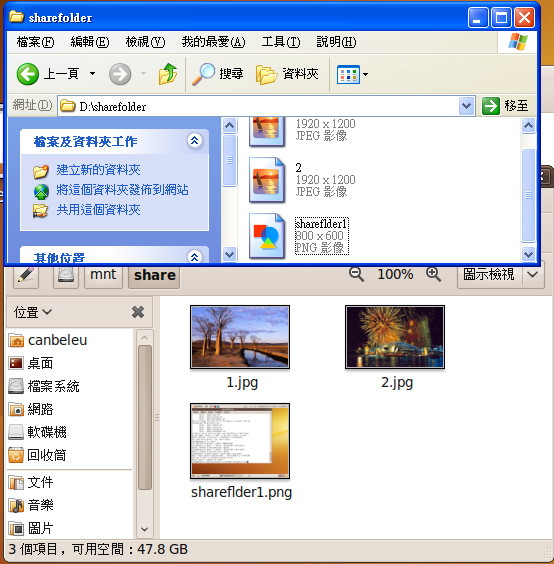Click the canbeleu home folder icon
The height and width of the screenshot is (564, 554).
(x=16, y=340)
